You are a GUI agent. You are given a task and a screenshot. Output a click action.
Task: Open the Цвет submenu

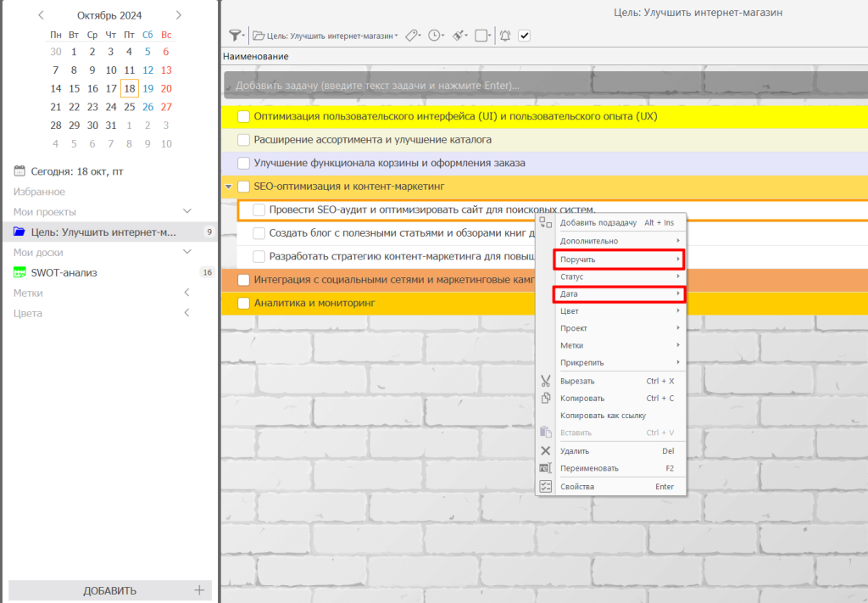pyautogui.click(x=620, y=310)
